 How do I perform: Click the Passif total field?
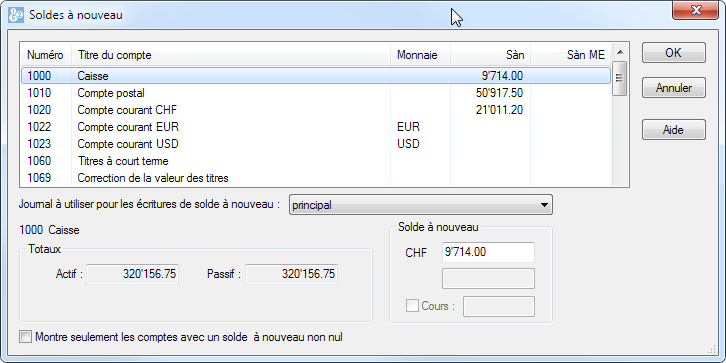point(291,274)
